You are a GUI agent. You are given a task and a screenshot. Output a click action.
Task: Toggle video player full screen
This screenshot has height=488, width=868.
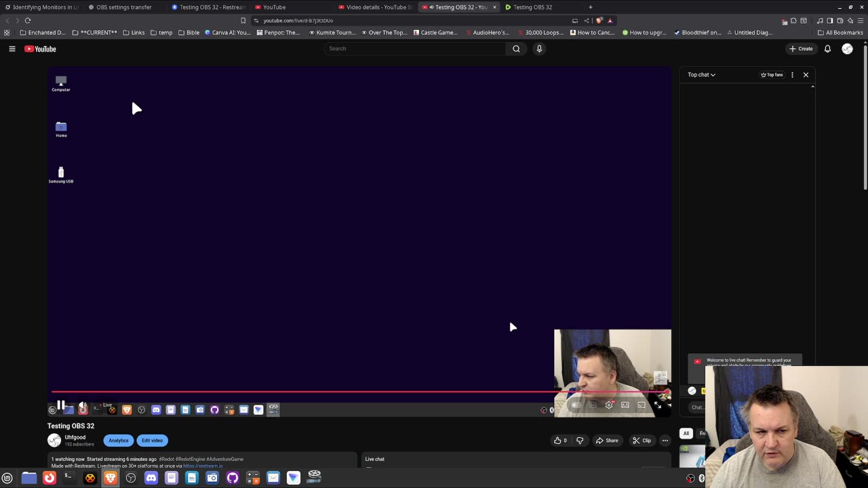point(657,405)
